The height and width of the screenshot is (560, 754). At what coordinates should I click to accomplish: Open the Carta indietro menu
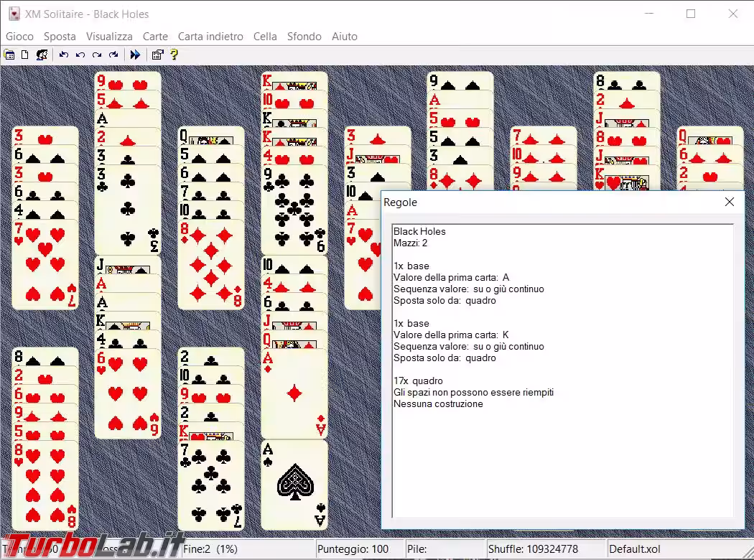tap(210, 36)
